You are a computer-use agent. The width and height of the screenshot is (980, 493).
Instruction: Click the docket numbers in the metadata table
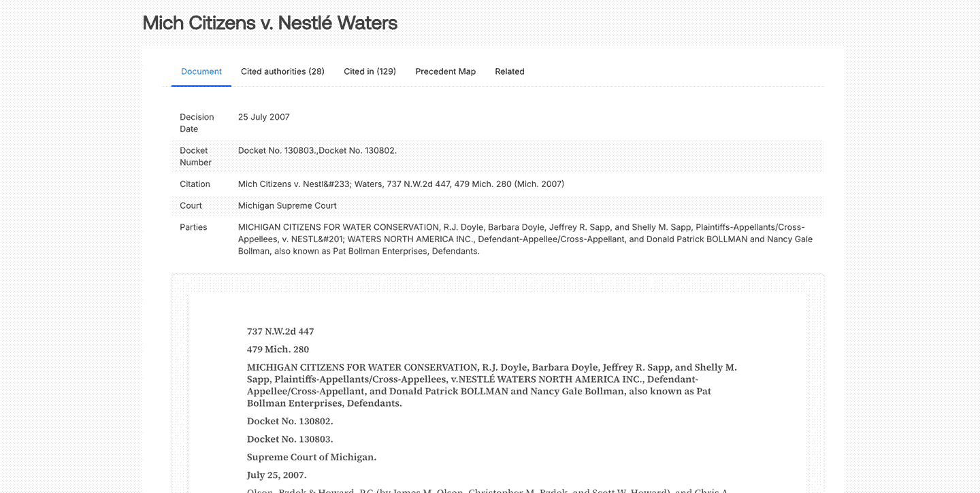pos(317,150)
